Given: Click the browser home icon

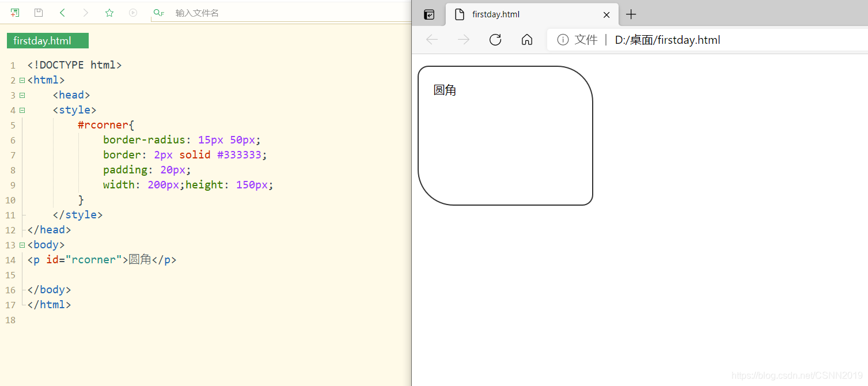Looking at the screenshot, I should coord(526,39).
